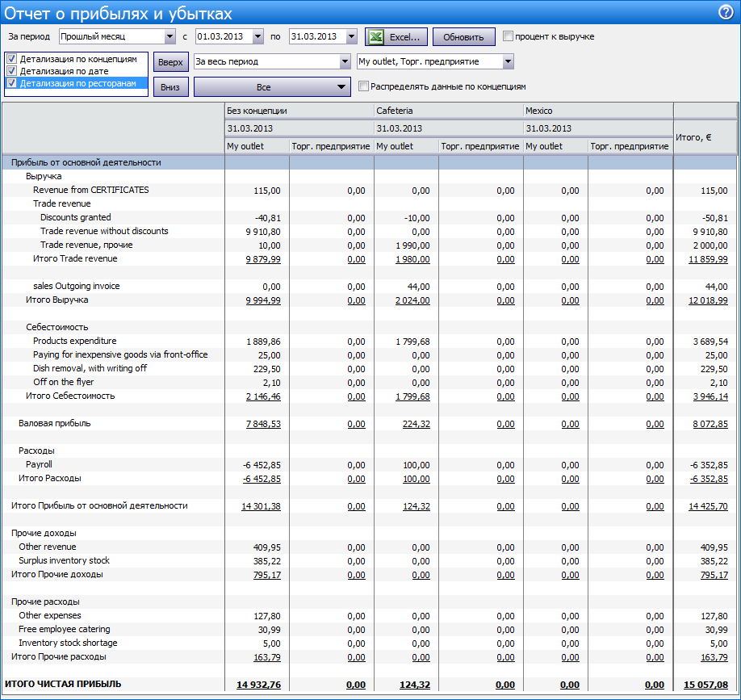Export the report with the Excel button

coord(396,37)
